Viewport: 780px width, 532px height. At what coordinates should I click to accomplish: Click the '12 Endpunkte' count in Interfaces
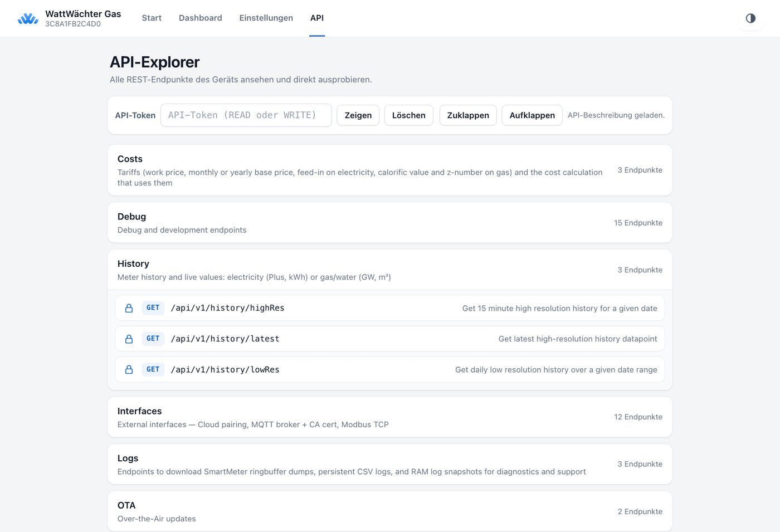[x=638, y=417]
